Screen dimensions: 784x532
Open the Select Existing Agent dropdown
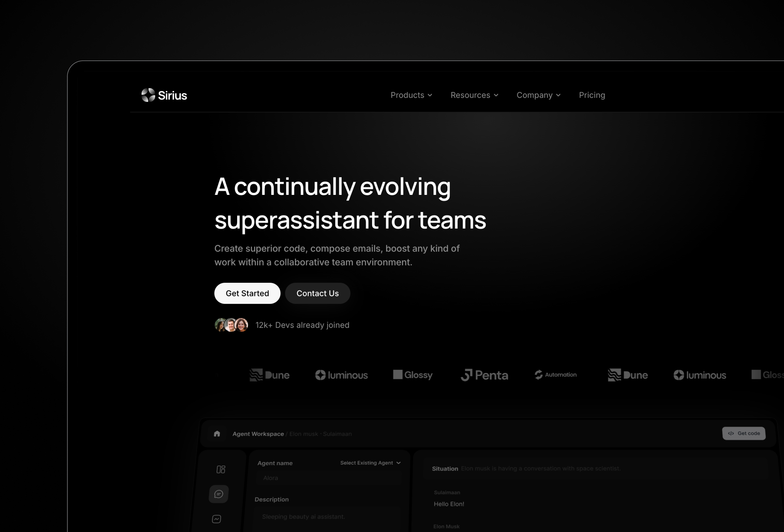tap(370, 463)
